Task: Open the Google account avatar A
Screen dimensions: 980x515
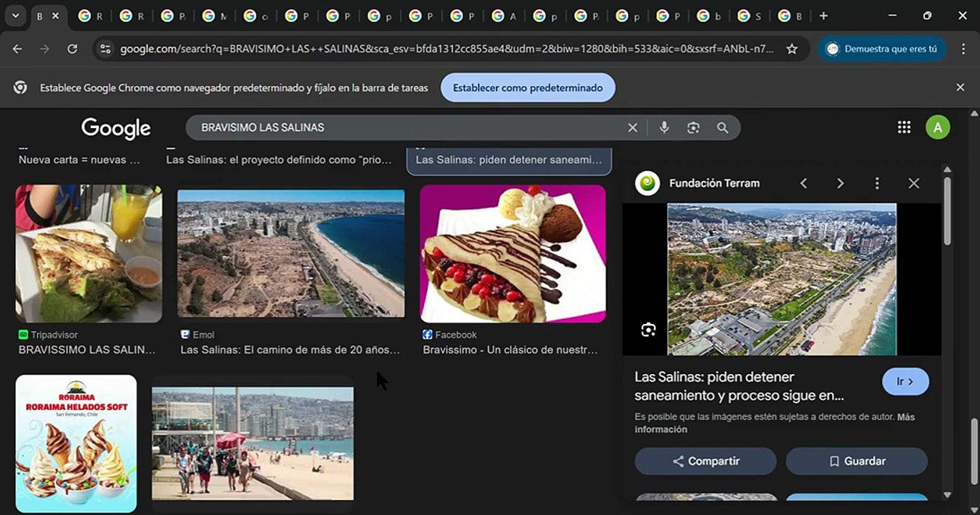Action: click(x=938, y=127)
